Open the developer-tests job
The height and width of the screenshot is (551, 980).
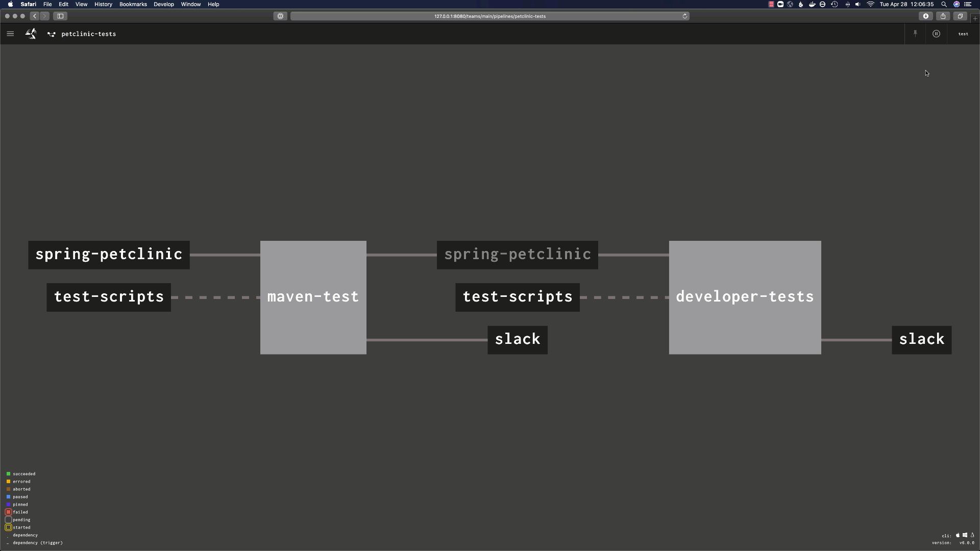(x=745, y=297)
